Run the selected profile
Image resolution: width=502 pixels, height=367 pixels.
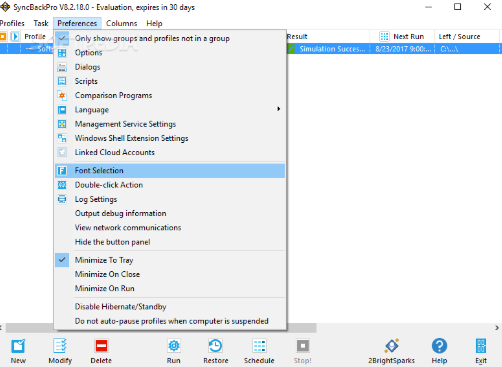point(174,351)
